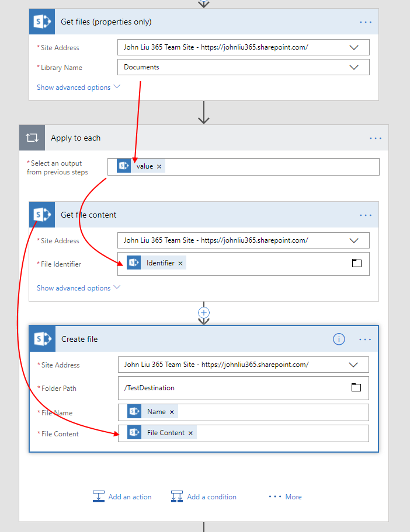Click the /TestDestination Folder Path field
This screenshot has height=532, width=410.
(x=234, y=388)
